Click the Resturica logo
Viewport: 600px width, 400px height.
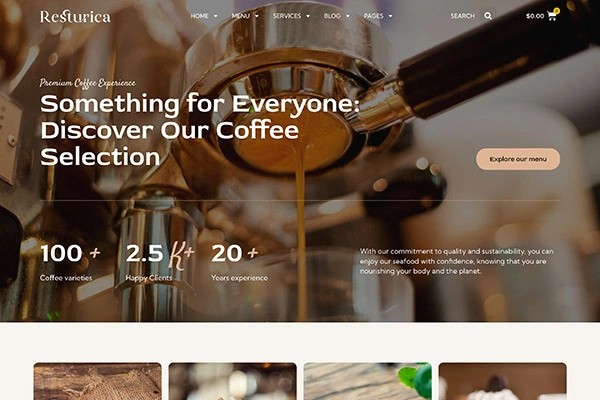[x=75, y=16]
